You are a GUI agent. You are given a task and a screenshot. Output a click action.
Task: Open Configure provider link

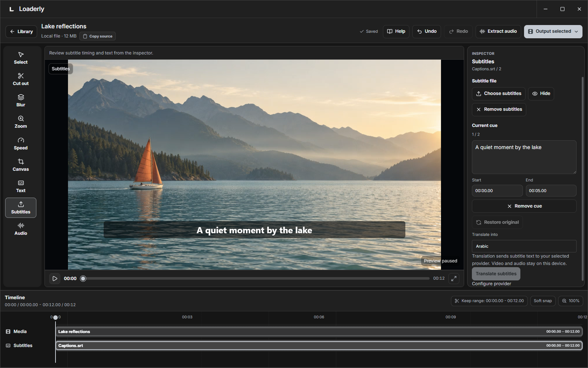[x=491, y=284]
